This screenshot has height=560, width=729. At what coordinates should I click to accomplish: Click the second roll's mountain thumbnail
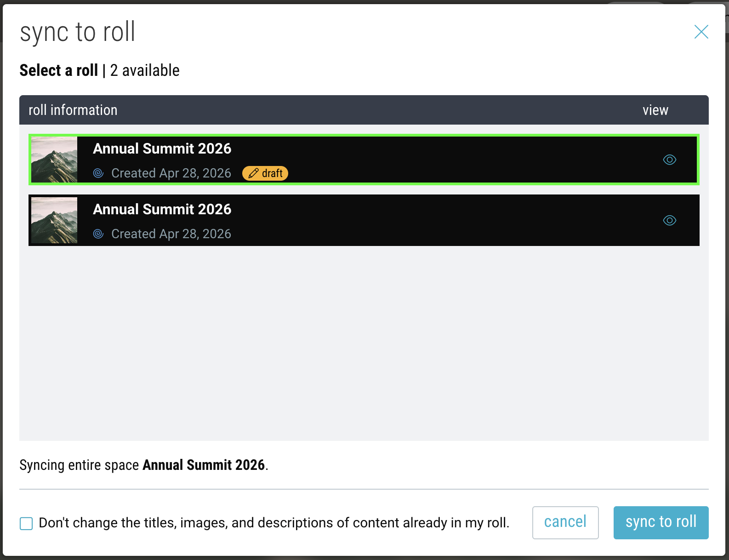click(54, 220)
